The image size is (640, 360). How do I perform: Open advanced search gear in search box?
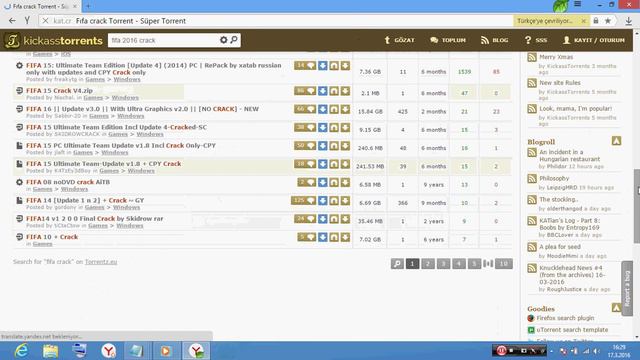click(223, 40)
